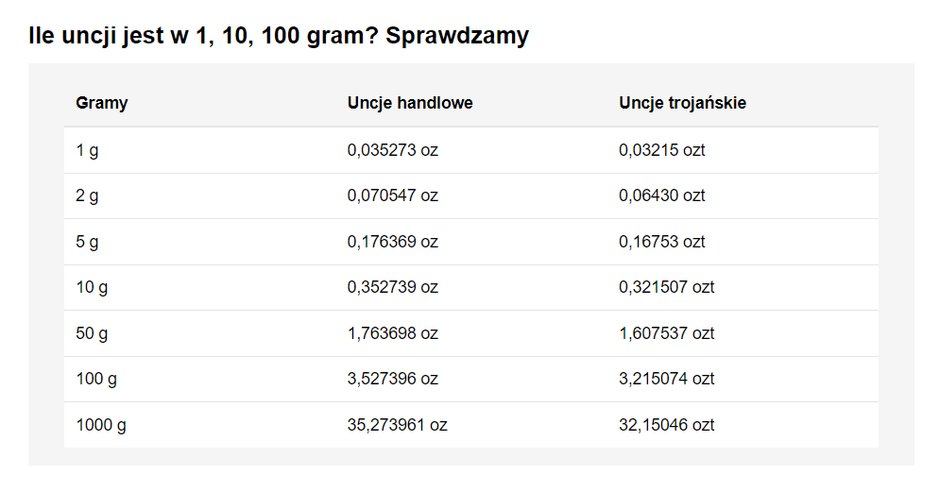The image size is (940, 492).
Task: Click the 0,070547 oz value
Action: coord(393,195)
